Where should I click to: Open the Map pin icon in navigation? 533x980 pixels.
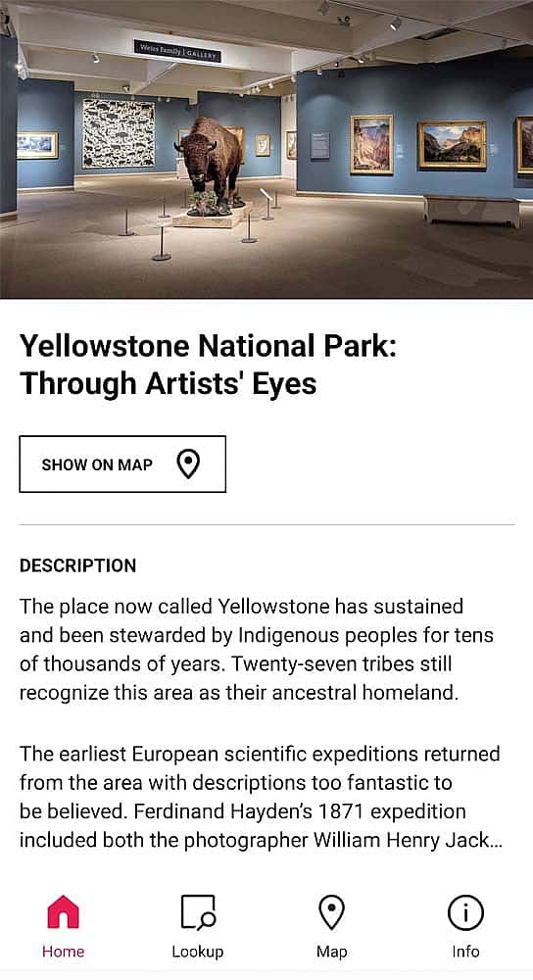(x=331, y=911)
